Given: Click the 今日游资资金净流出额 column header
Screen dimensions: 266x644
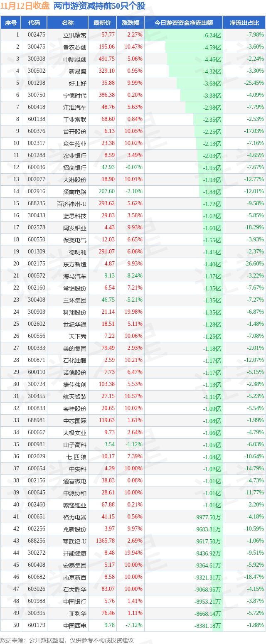Looking at the screenshot, I should click(x=184, y=23).
